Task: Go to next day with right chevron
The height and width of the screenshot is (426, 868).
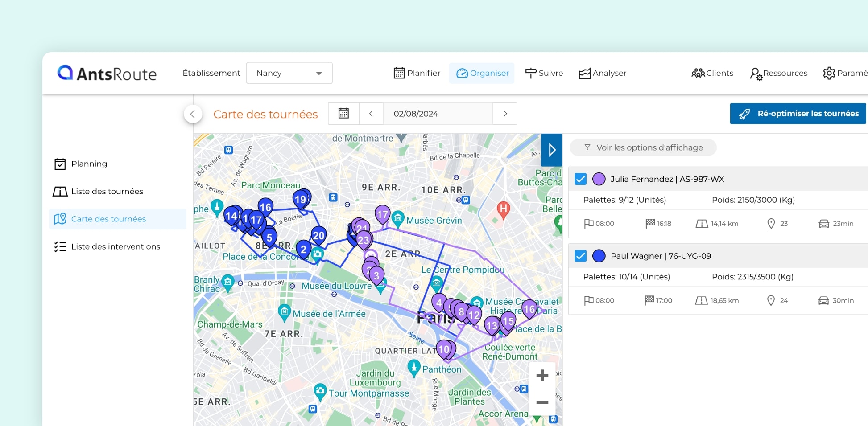Action: [x=505, y=114]
